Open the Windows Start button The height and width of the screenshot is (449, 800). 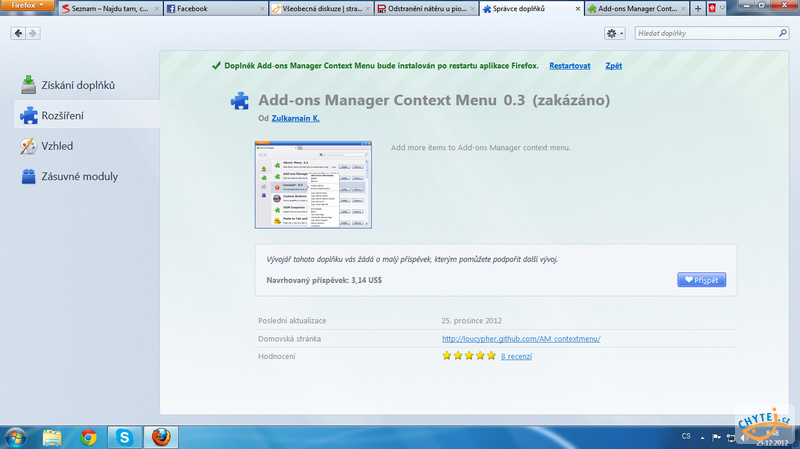click(x=16, y=438)
